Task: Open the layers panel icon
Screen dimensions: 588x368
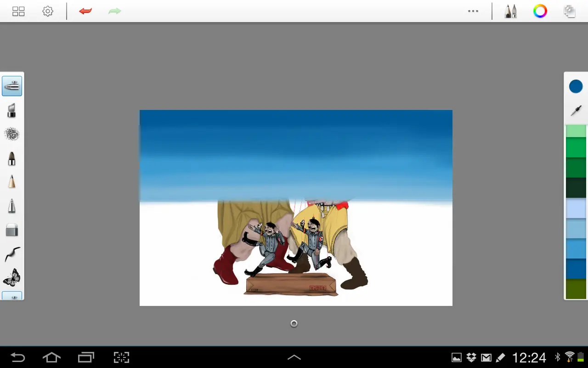Action: (x=570, y=11)
